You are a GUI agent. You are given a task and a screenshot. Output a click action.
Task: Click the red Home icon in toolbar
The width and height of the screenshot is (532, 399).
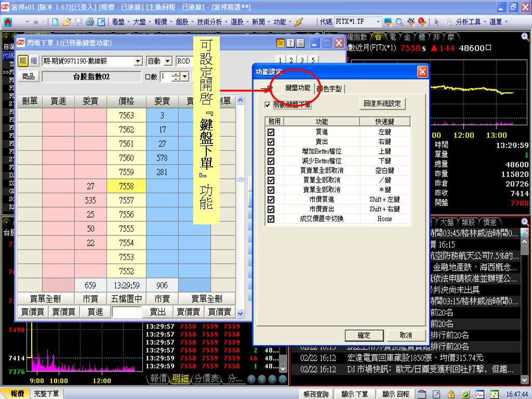[7, 22]
